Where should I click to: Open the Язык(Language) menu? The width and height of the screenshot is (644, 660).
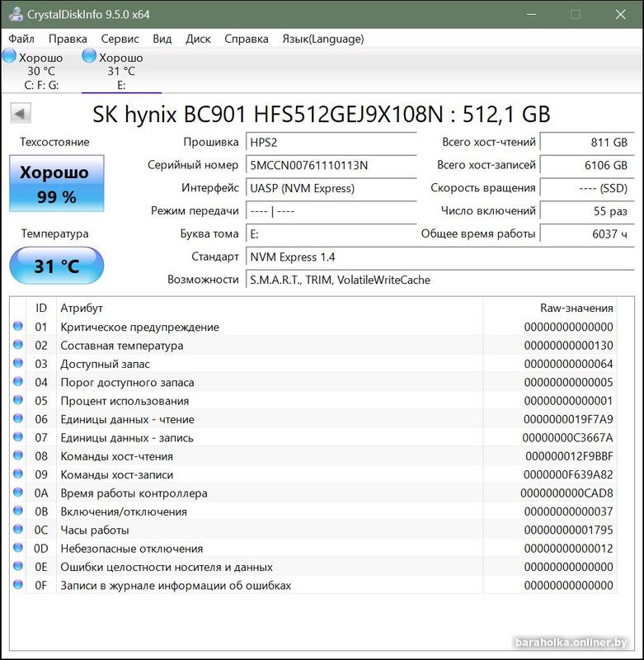[322, 39]
